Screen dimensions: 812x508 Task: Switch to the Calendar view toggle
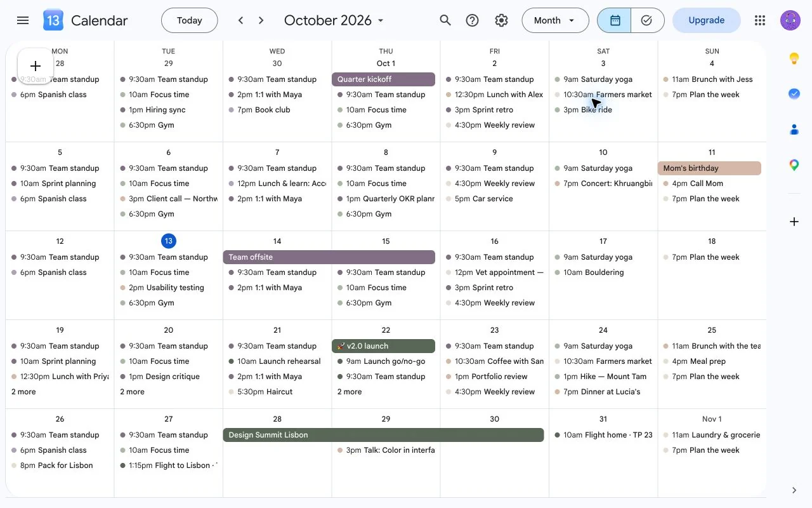(614, 20)
